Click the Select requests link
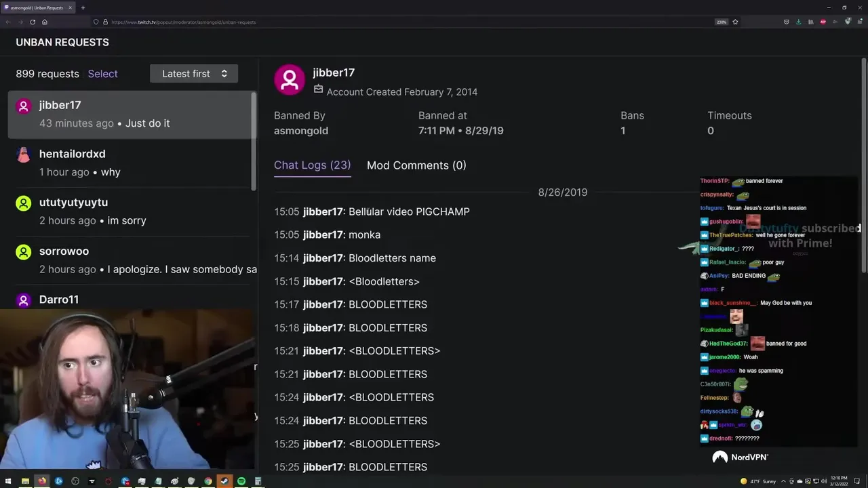 tap(102, 74)
